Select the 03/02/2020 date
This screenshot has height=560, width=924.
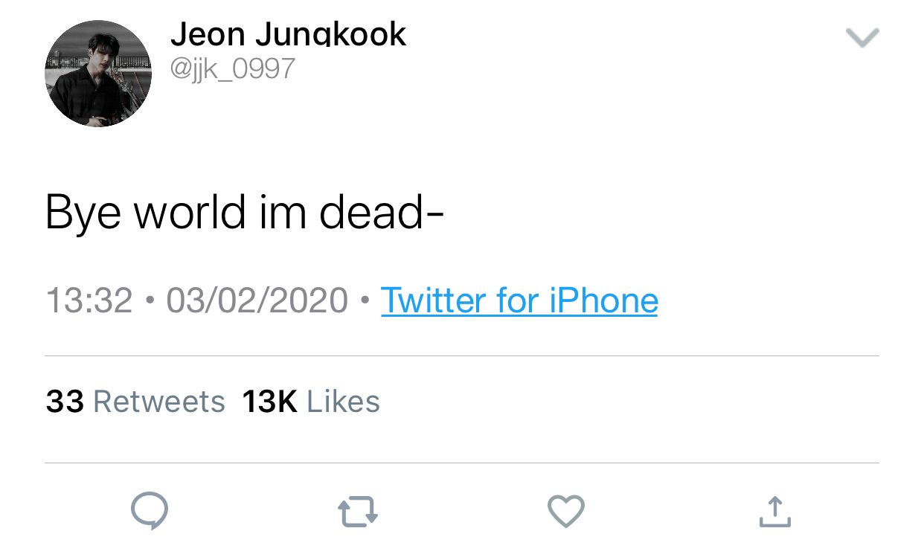[x=257, y=301]
